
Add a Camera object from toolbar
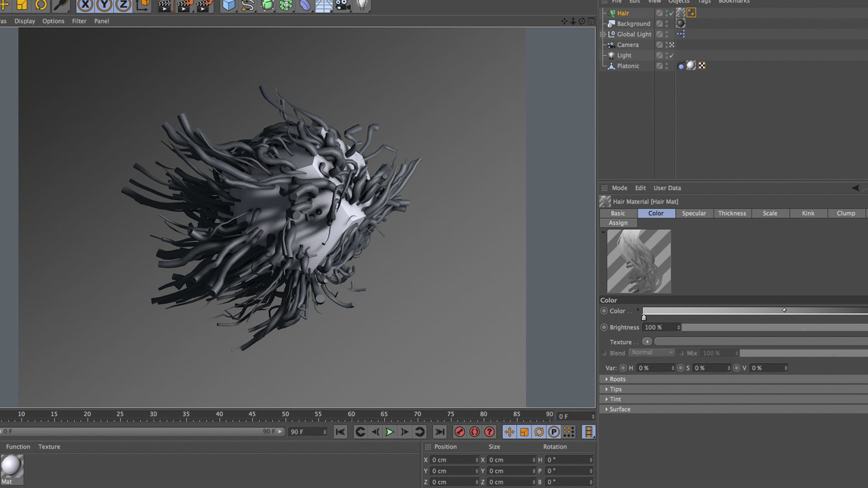(x=343, y=5)
